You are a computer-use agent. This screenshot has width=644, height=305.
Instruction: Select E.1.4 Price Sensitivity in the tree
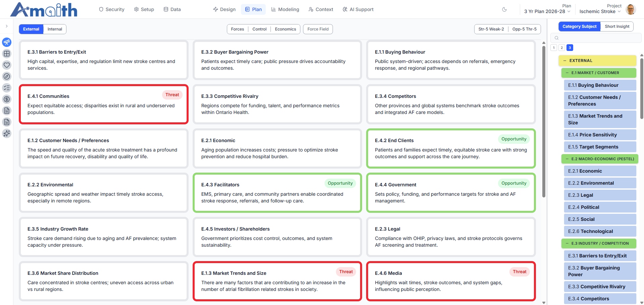pyautogui.click(x=600, y=135)
